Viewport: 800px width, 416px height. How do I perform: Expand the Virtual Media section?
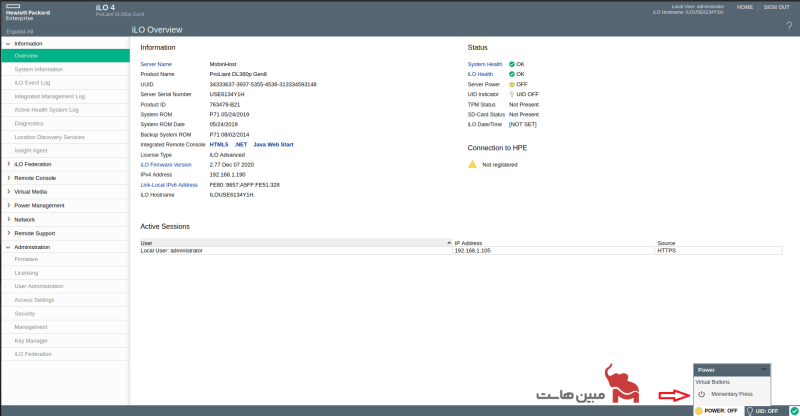(9, 191)
